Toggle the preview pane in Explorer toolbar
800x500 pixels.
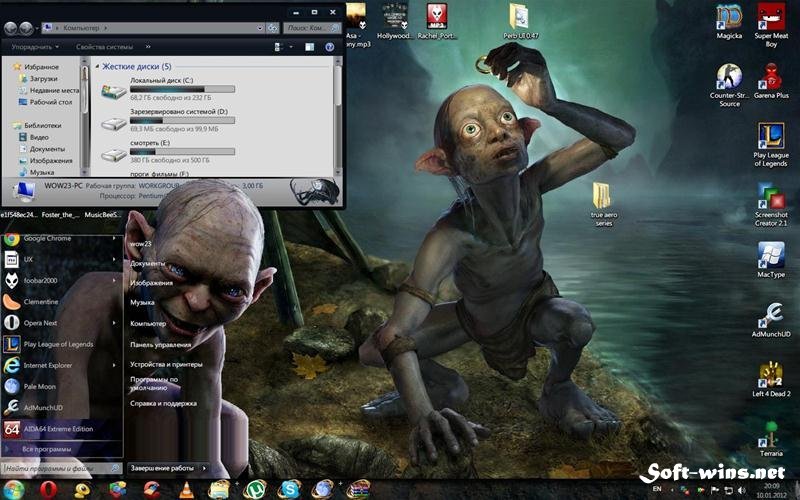pos(310,47)
